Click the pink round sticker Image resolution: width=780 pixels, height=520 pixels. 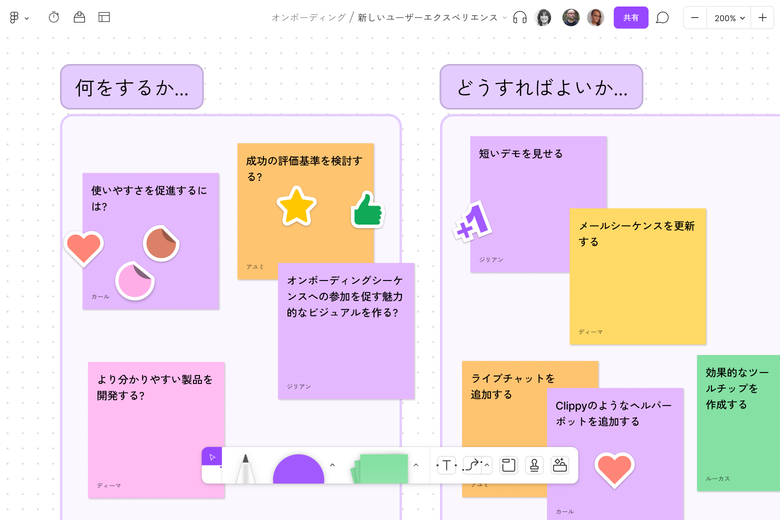pos(135,281)
